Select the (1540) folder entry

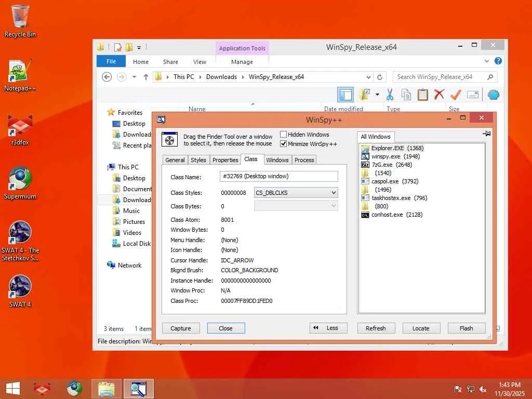pos(376,173)
